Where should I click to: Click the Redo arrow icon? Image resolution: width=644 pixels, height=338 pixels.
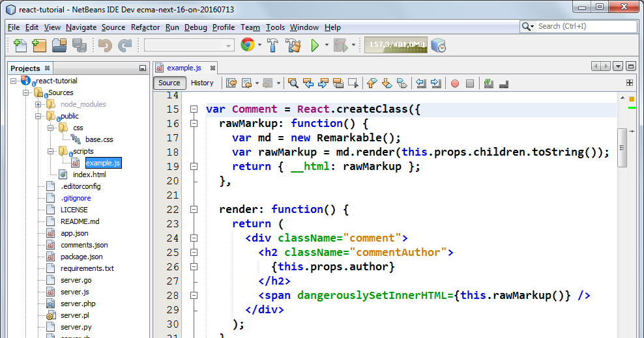point(125,45)
